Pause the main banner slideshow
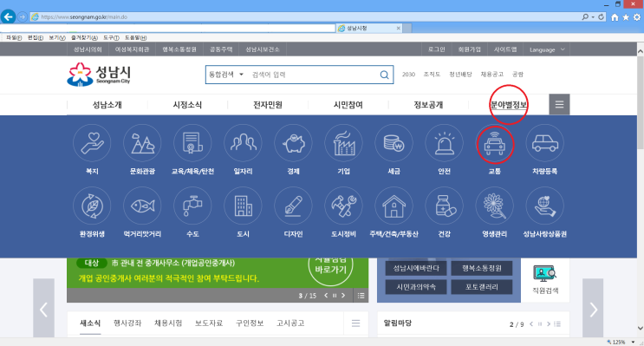644x346 pixels. tap(335, 296)
